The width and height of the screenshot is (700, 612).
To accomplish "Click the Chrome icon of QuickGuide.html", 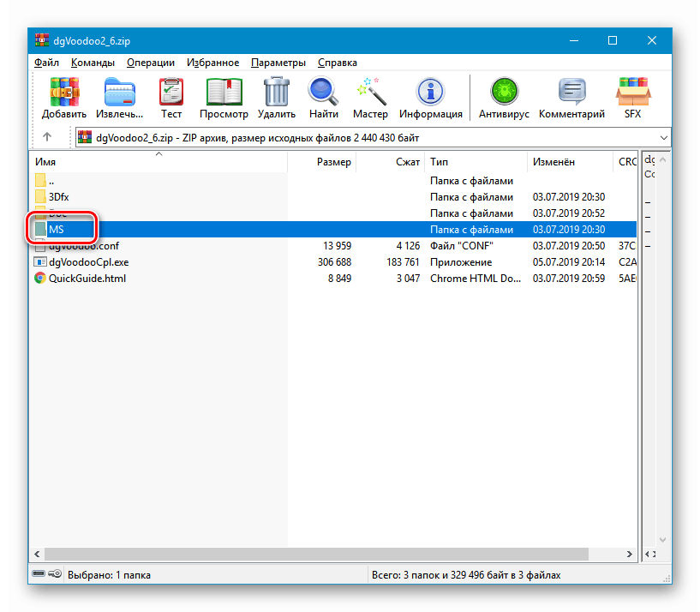I will (x=40, y=279).
